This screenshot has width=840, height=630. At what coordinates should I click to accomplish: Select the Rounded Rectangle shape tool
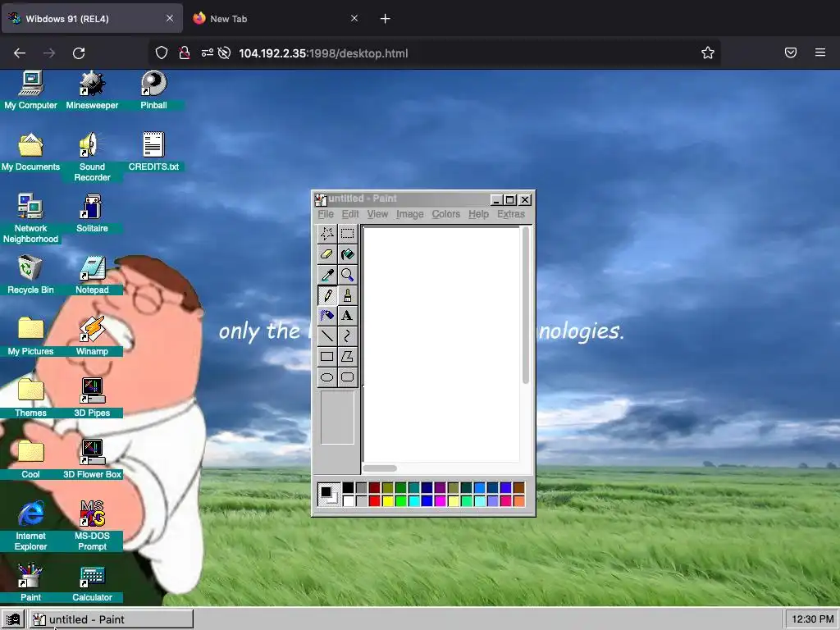[347, 377]
